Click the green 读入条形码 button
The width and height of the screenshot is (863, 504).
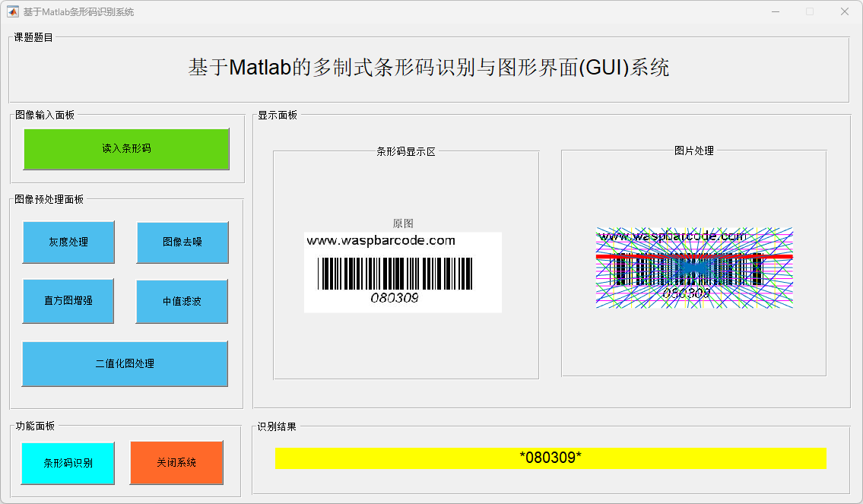pyautogui.click(x=126, y=148)
